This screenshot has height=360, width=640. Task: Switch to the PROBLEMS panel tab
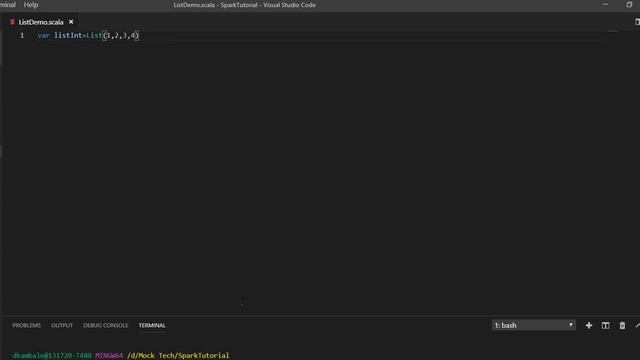pyautogui.click(x=27, y=325)
